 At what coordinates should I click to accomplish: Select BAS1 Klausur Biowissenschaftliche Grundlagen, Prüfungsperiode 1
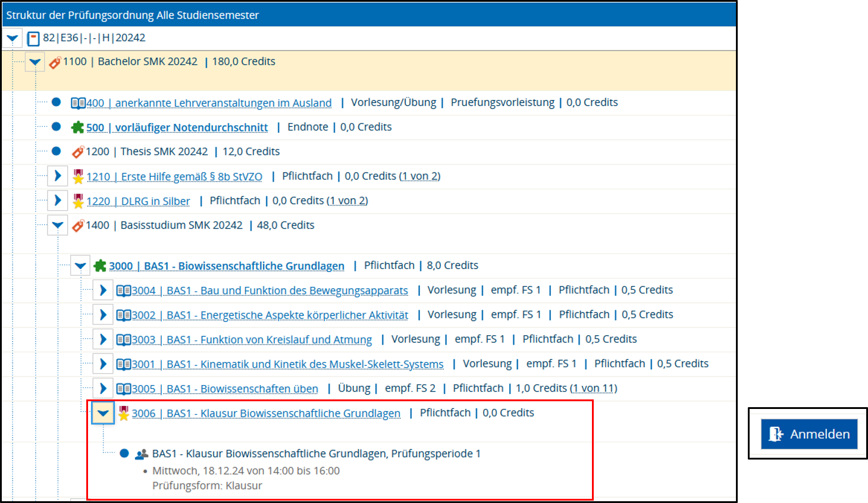coord(317,454)
